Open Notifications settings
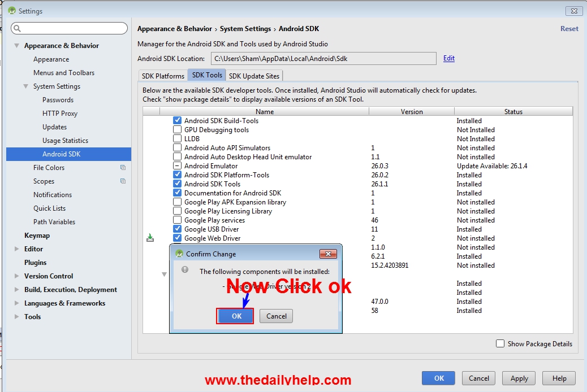 pos(53,194)
